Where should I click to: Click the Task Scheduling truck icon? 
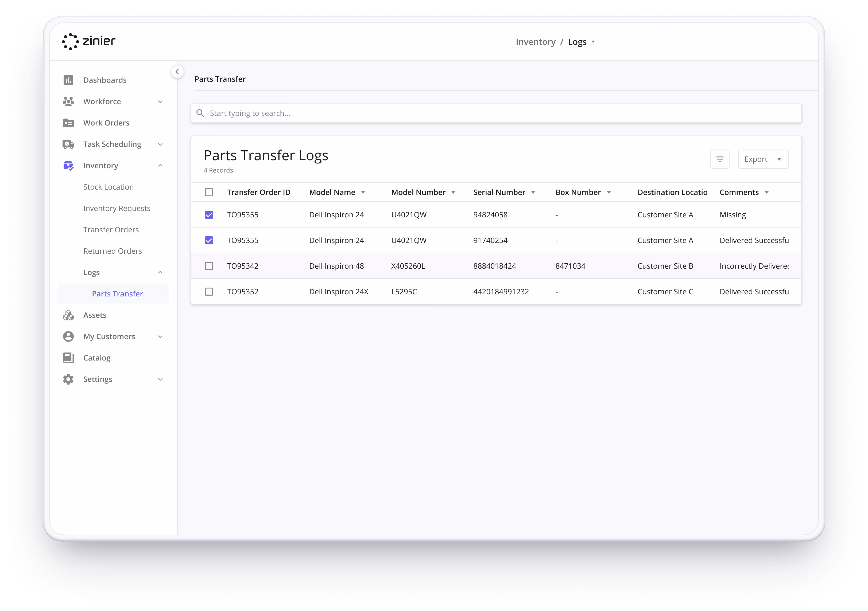68,144
